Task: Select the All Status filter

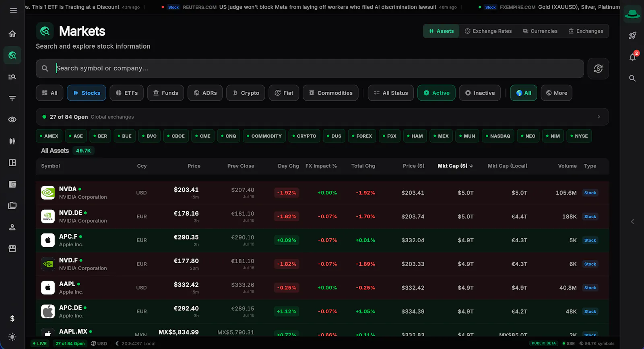Action: tap(391, 93)
